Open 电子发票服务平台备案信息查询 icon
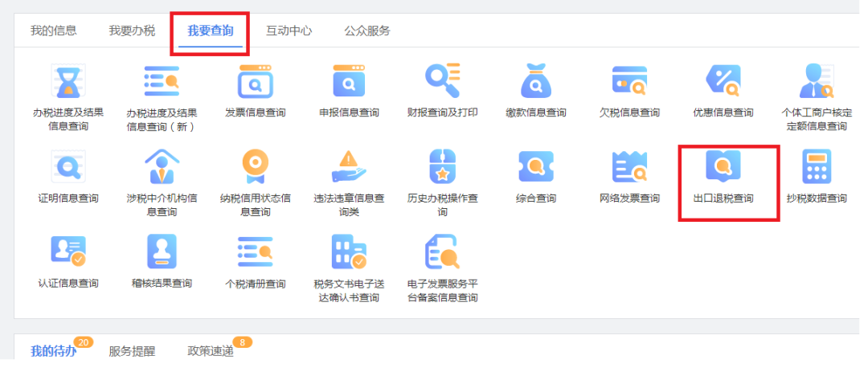868x368 pixels. coord(442,252)
